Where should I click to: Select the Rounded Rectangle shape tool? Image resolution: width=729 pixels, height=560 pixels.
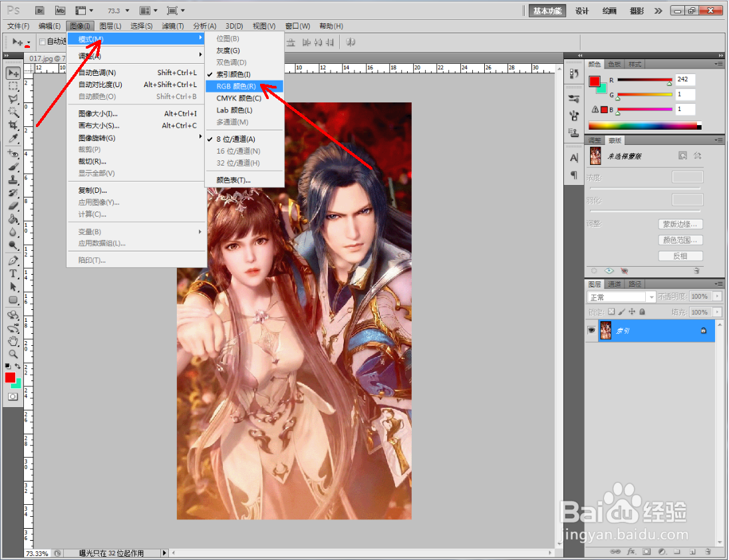point(13,300)
